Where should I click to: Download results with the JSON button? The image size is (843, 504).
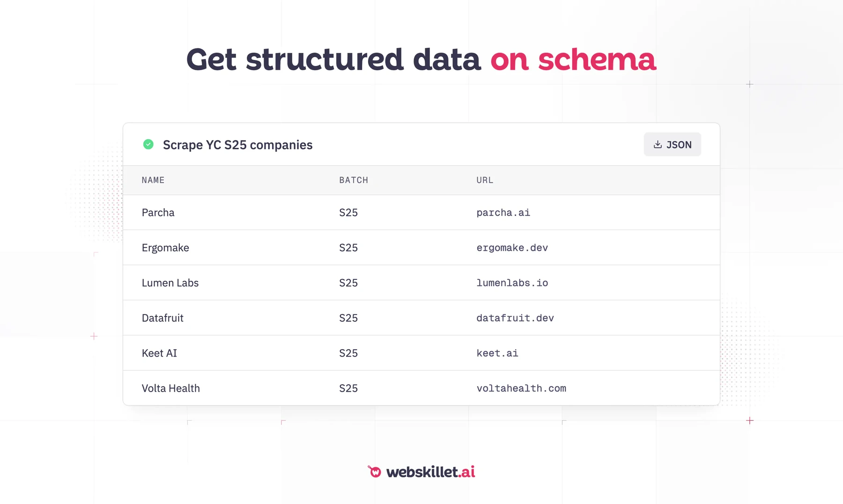(672, 145)
